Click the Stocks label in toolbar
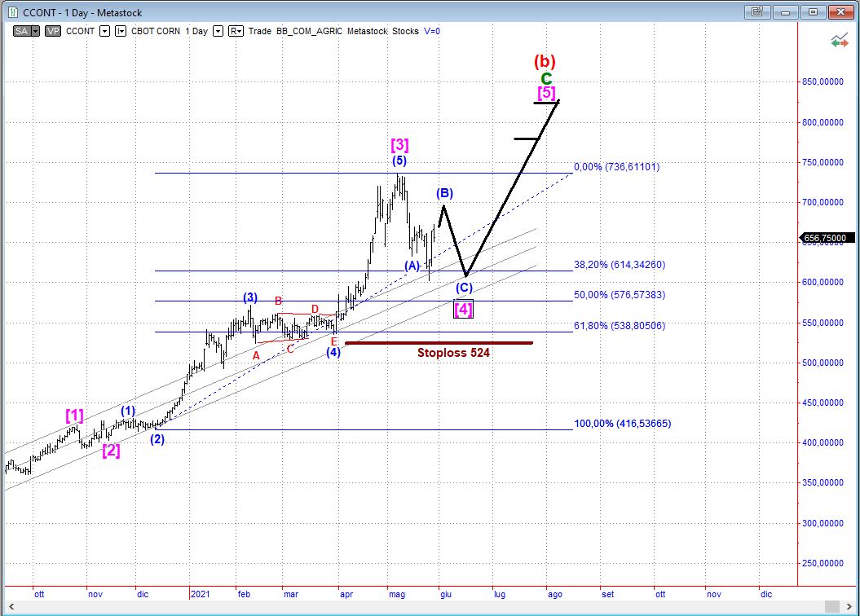 (405, 31)
